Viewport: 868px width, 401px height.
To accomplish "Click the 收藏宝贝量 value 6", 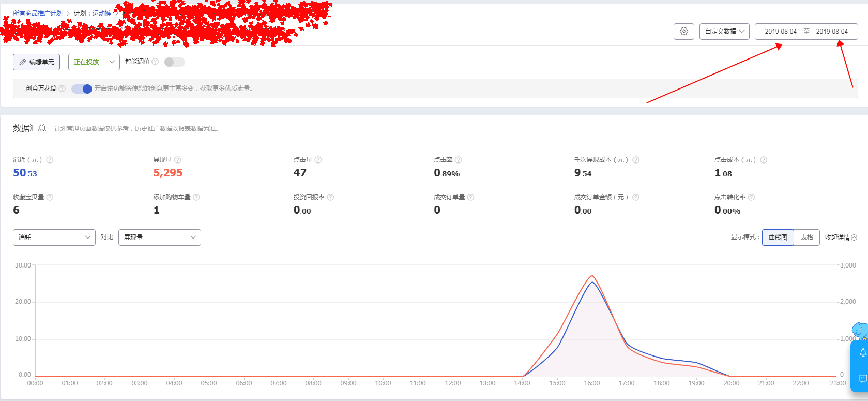I will (16, 210).
